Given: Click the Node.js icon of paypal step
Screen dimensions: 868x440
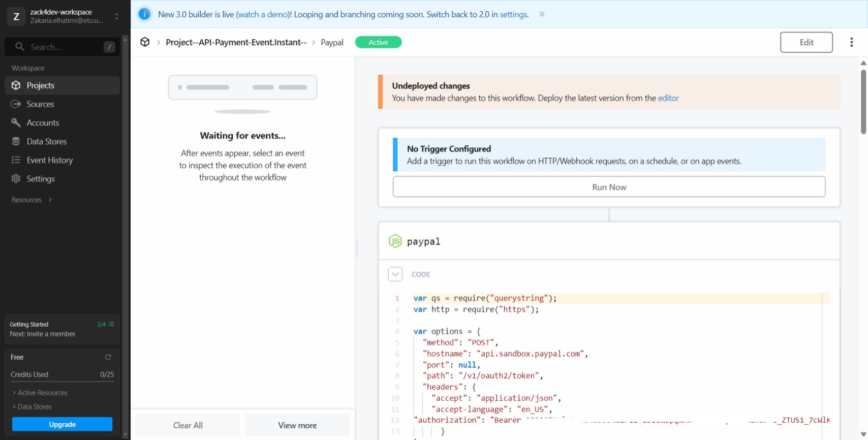Looking at the screenshot, I should 395,241.
